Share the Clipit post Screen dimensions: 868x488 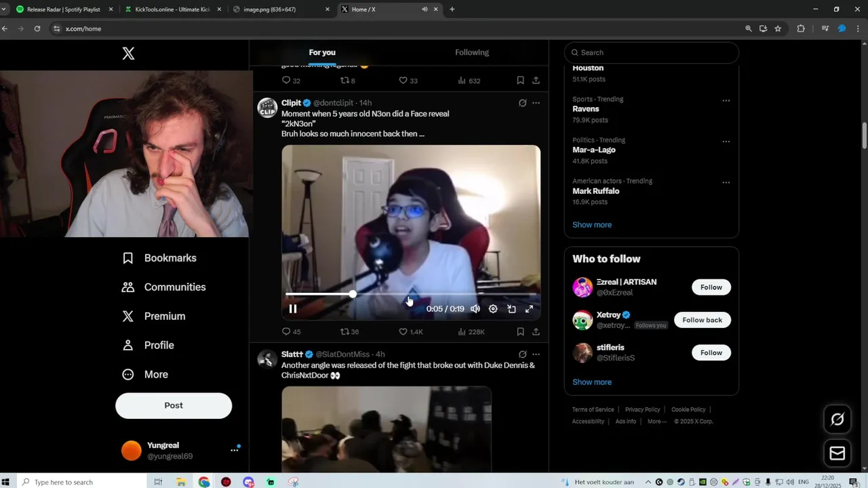coord(536,331)
